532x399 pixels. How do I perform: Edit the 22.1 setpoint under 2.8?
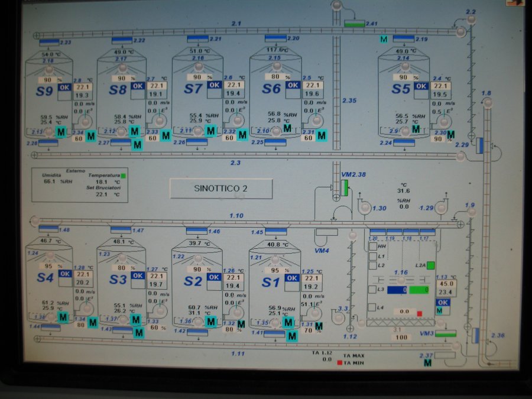point(82,87)
